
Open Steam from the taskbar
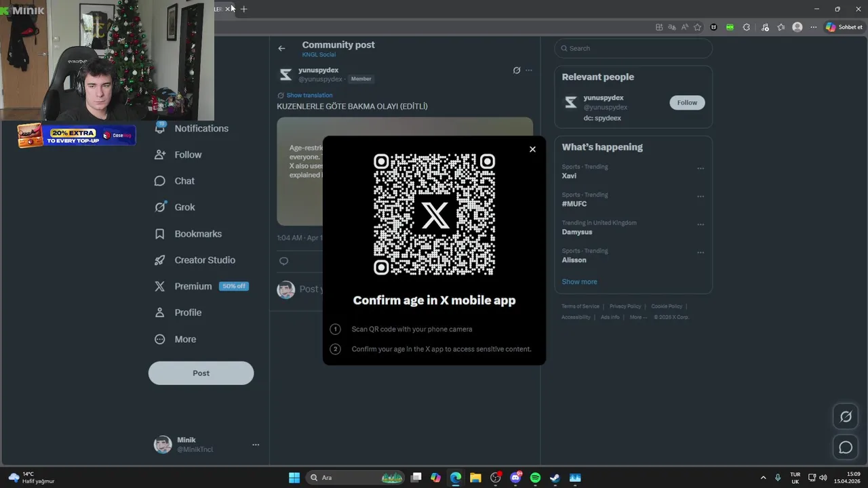tap(555, 478)
